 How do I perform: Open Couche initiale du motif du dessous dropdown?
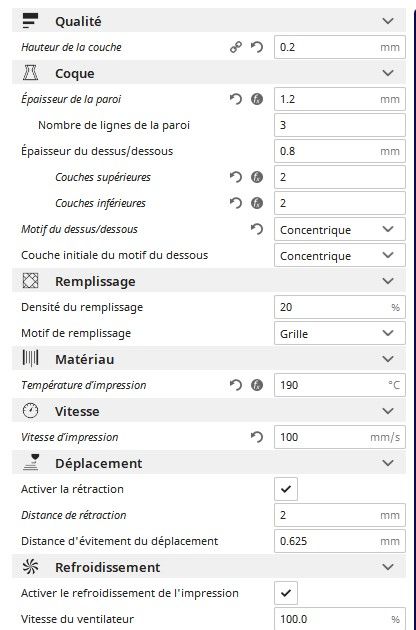pos(340,256)
